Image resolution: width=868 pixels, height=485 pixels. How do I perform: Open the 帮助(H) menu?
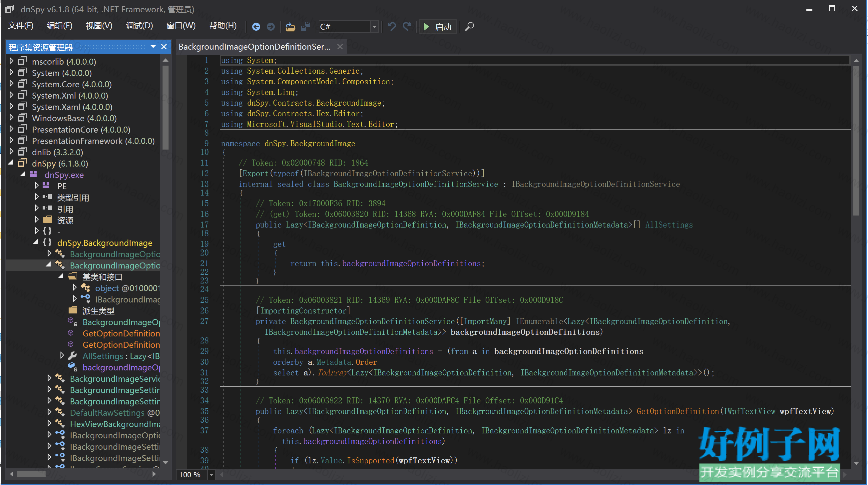click(223, 26)
